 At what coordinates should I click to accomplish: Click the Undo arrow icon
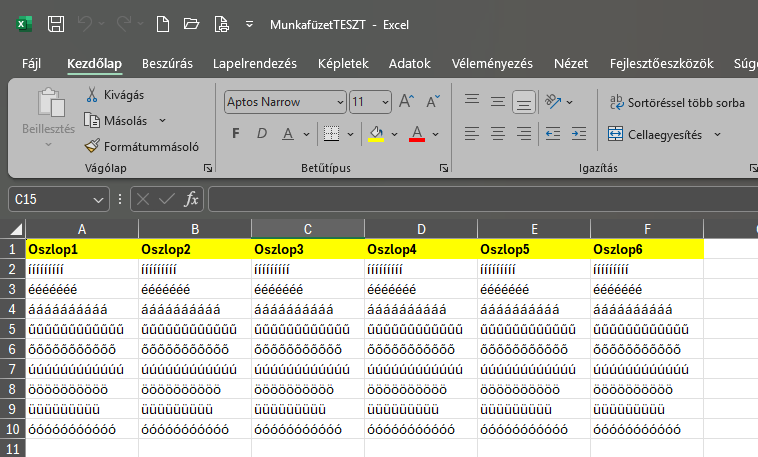tap(85, 24)
